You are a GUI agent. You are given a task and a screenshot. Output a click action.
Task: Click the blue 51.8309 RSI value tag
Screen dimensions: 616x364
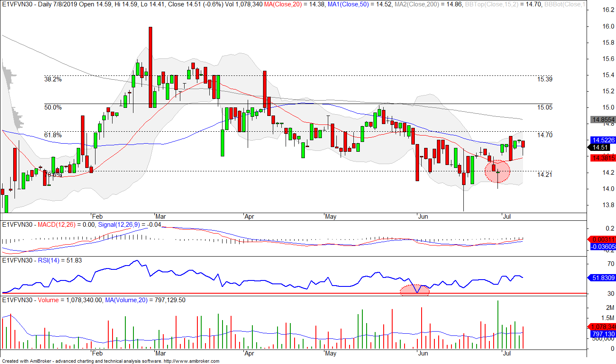coord(603,278)
